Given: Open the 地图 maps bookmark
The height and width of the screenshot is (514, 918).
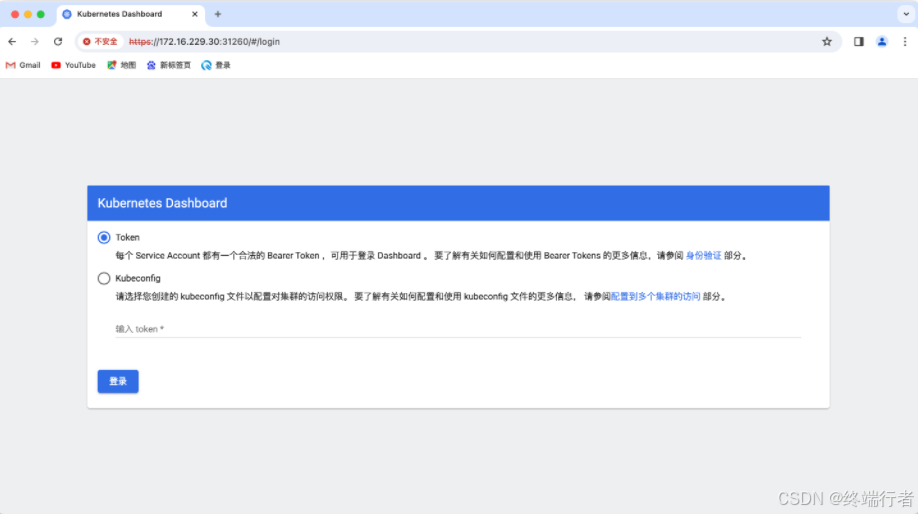Looking at the screenshot, I should coord(121,65).
